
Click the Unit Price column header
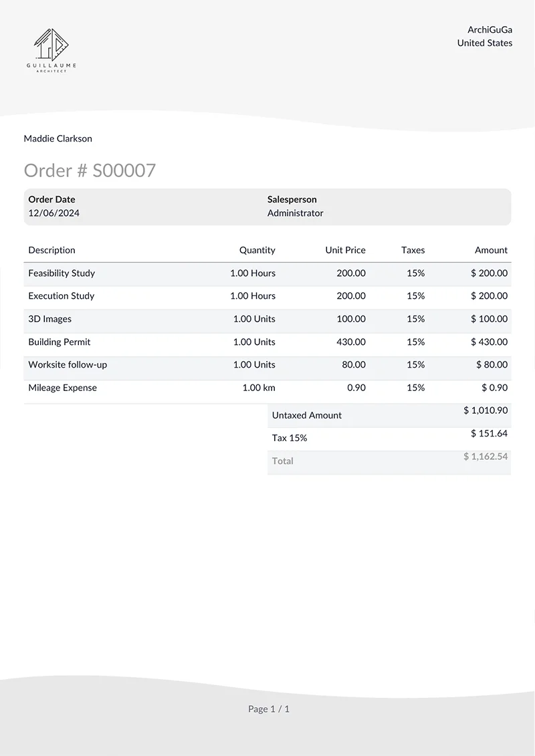(x=346, y=250)
